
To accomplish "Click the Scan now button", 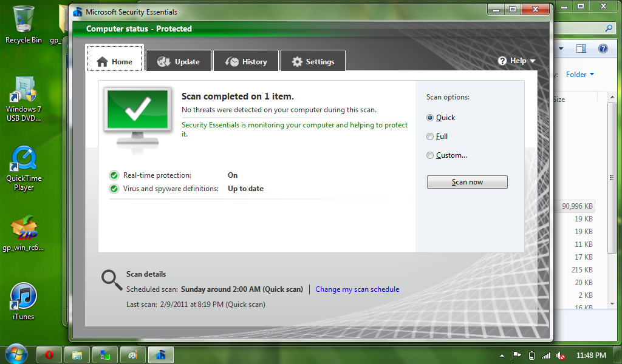I will (467, 182).
